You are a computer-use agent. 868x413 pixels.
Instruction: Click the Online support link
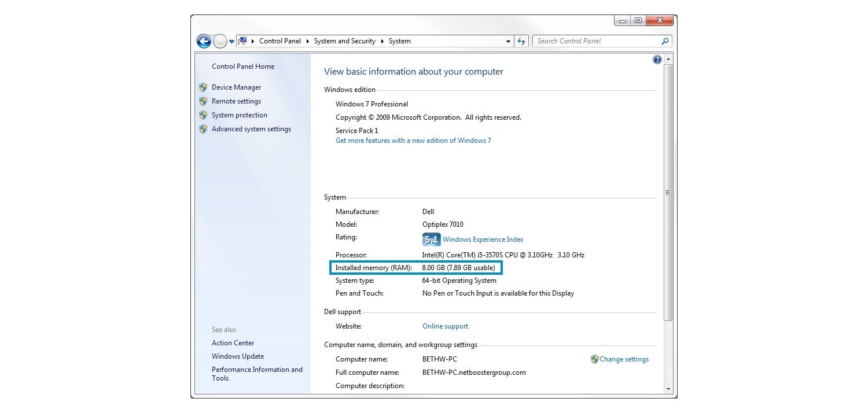445,326
